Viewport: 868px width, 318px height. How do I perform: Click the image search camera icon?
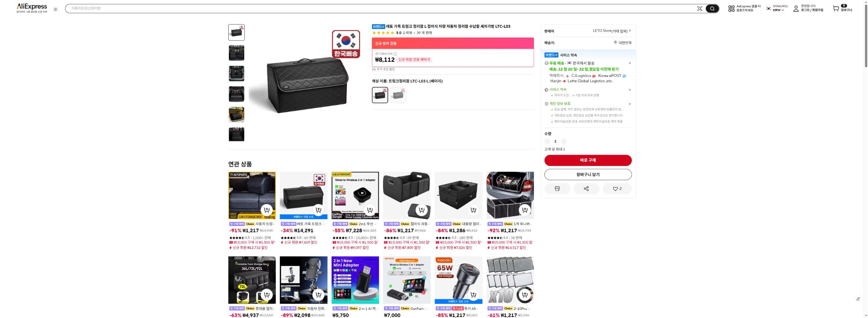pos(699,9)
